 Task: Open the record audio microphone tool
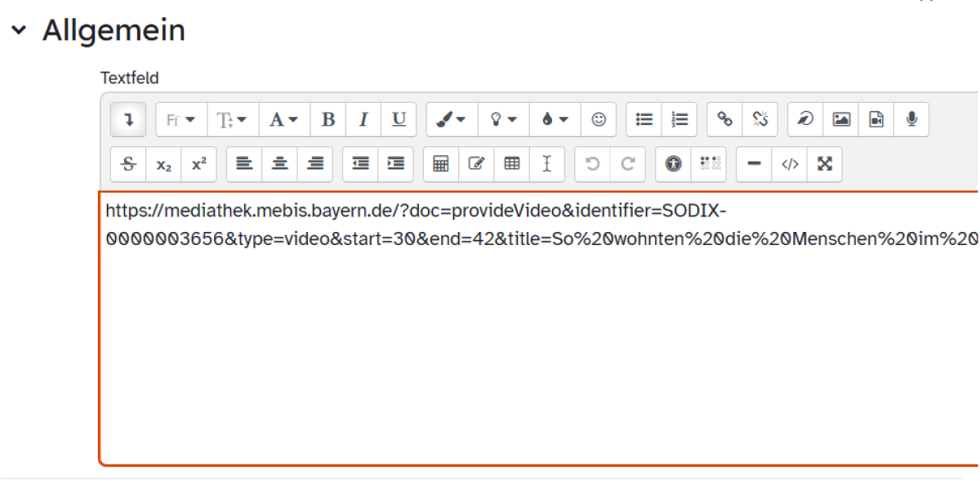pos(911,119)
